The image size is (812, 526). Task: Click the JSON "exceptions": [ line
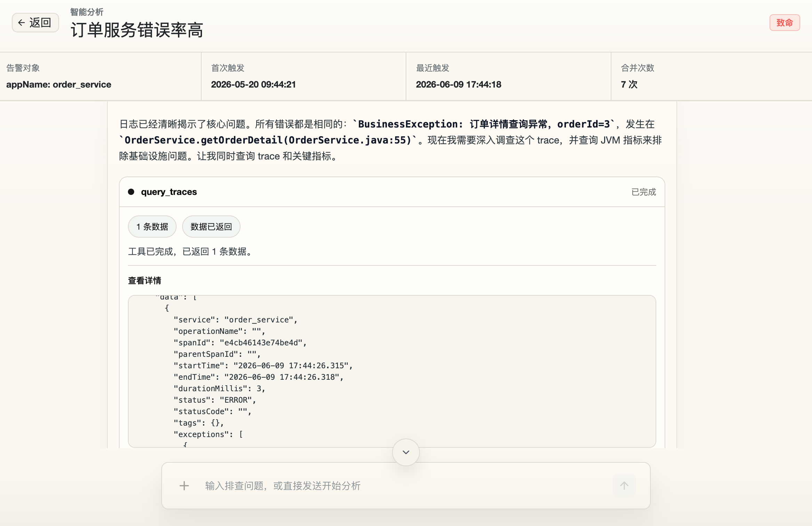click(x=208, y=434)
